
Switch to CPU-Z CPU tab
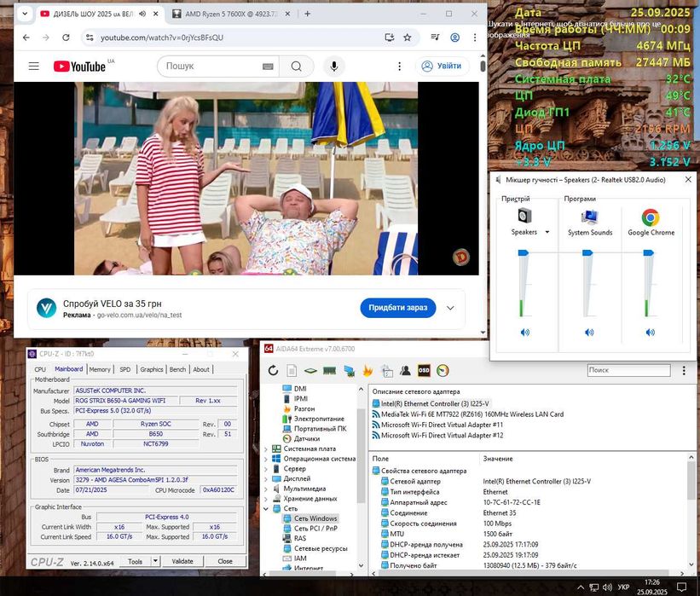pyautogui.click(x=40, y=370)
